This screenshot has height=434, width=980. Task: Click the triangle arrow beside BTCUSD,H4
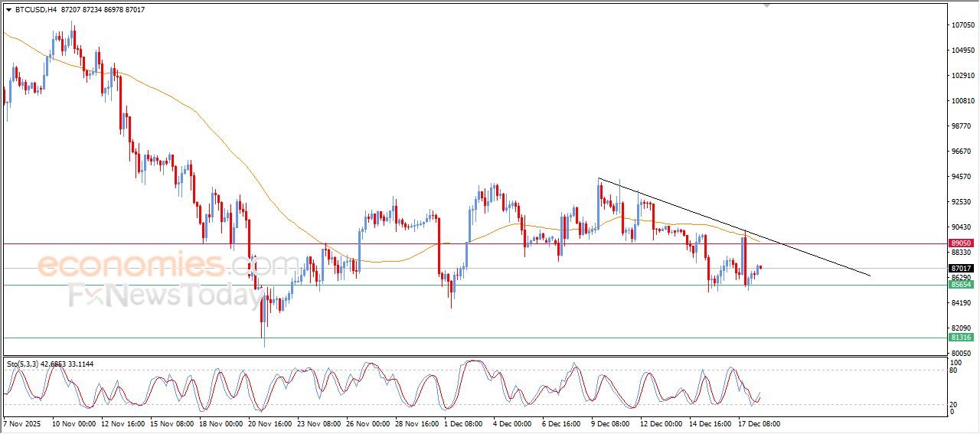click(8, 10)
